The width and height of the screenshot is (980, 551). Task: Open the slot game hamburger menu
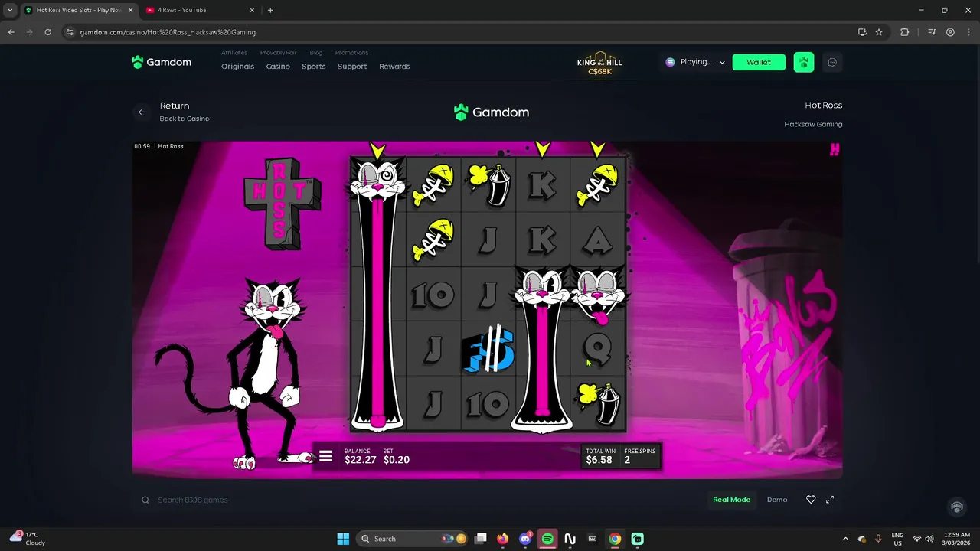click(326, 456)
